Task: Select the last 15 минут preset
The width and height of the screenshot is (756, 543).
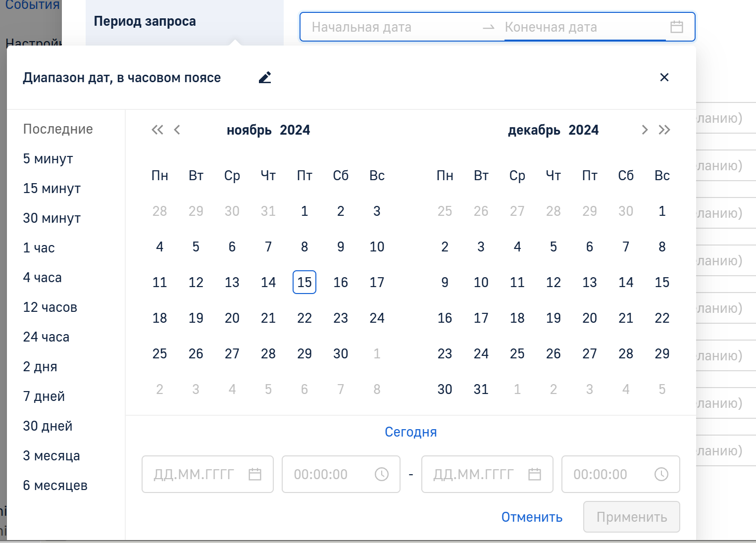Action: [x=51, y=189]
